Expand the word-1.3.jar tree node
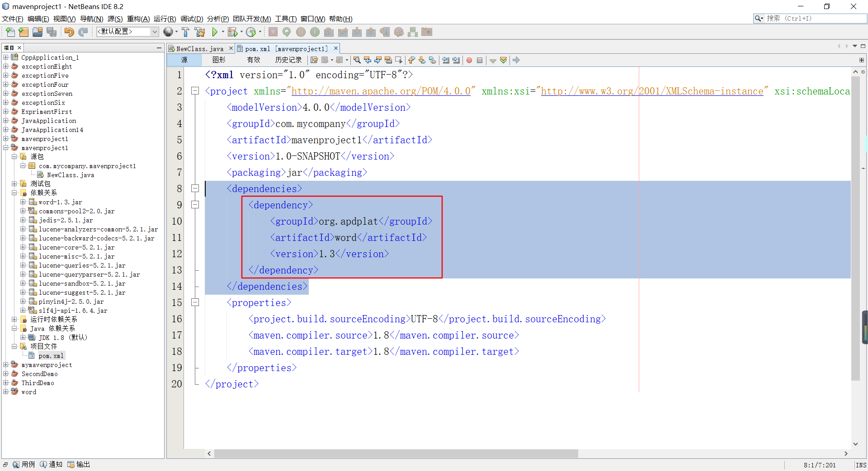The width and height of the screenshot is (868, 471). 23,202
